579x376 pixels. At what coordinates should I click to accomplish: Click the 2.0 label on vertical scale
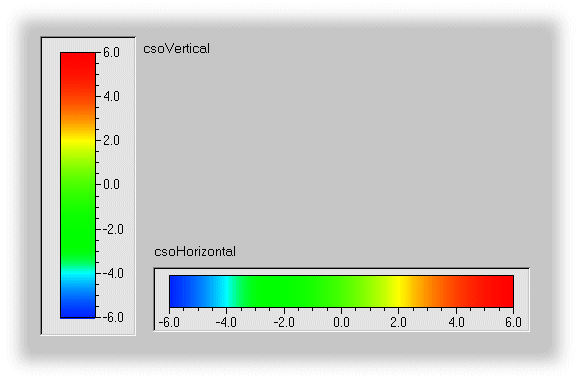111,140
